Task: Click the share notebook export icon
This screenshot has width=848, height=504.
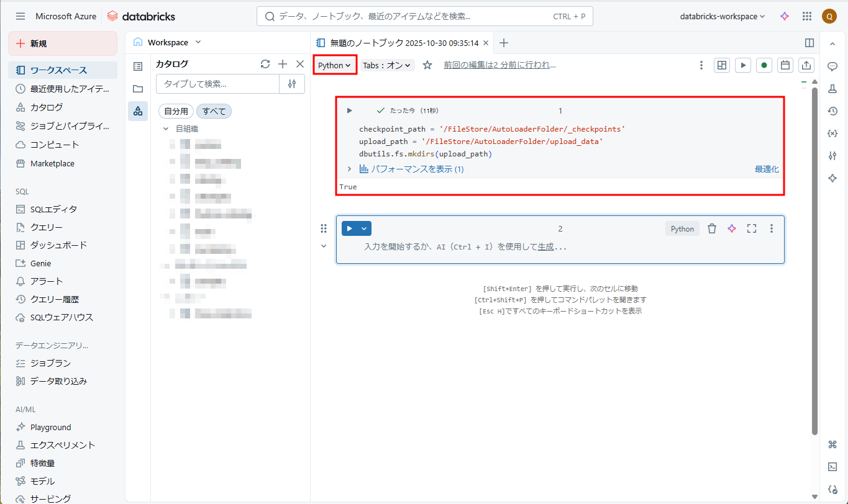Action: point(806,65)
